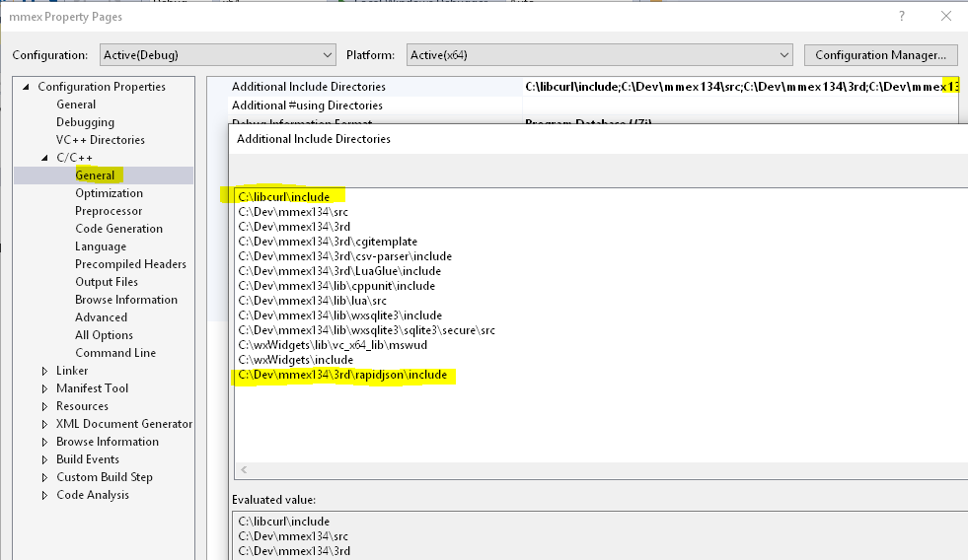Viewport: 968px width, 560px height.
Task: Expand the Custom Build Step node
Action: pos(44,477)
